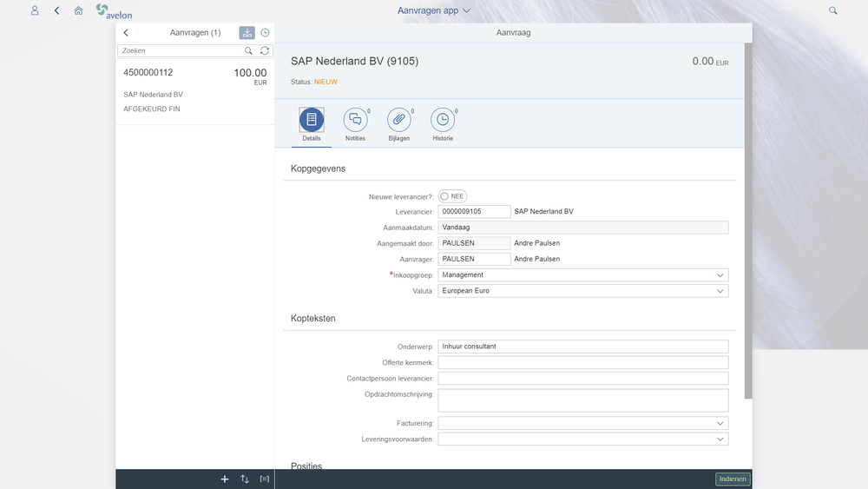The width and height of the screenshot is (868, 489).
Task: Click the Aanmaakdatum field showing Vandaag
Action: click(x=583, y=228)
